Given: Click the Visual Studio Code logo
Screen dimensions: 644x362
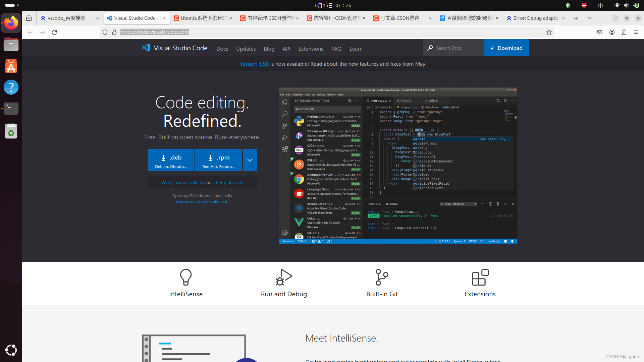Looking at the screenshot, I should [174, 48].
